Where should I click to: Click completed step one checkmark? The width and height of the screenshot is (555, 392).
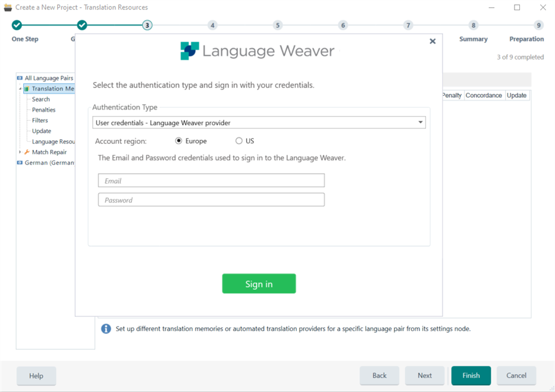17,25
